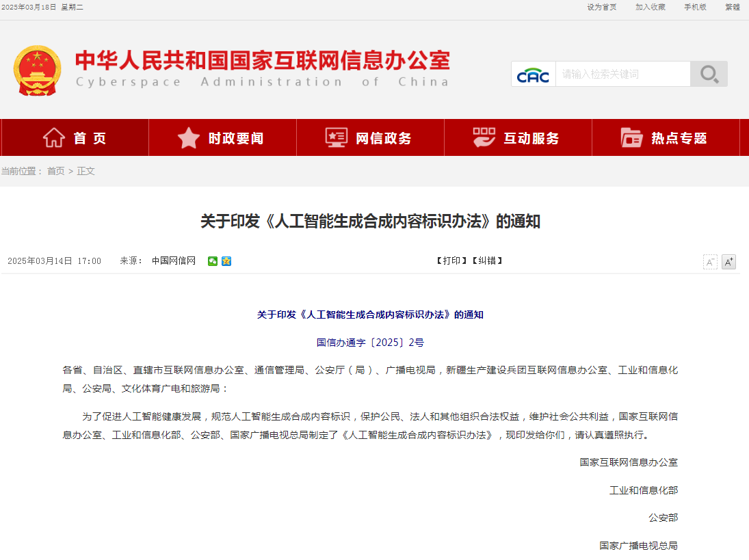Click the monitor icon for 网信政务
749x560 pixels.
337,137
